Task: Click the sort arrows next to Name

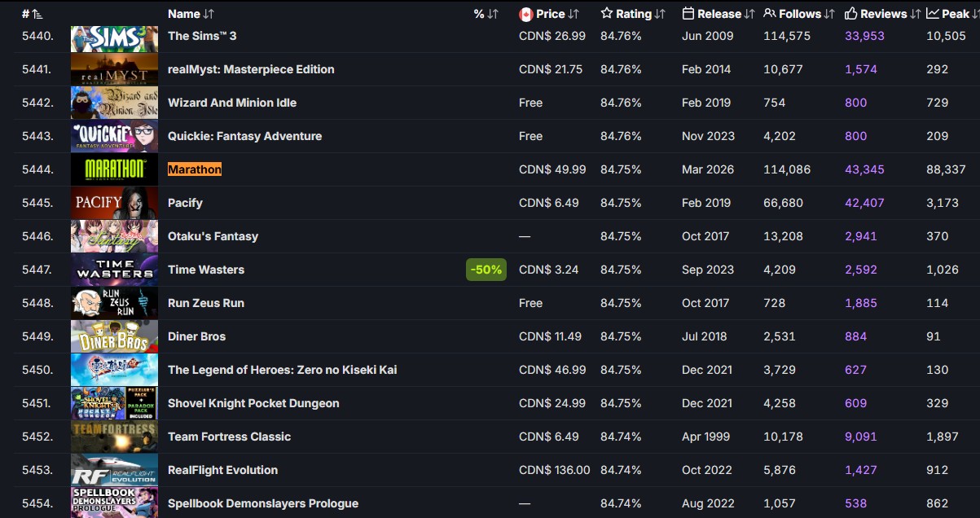Action: tap(209, 14)
